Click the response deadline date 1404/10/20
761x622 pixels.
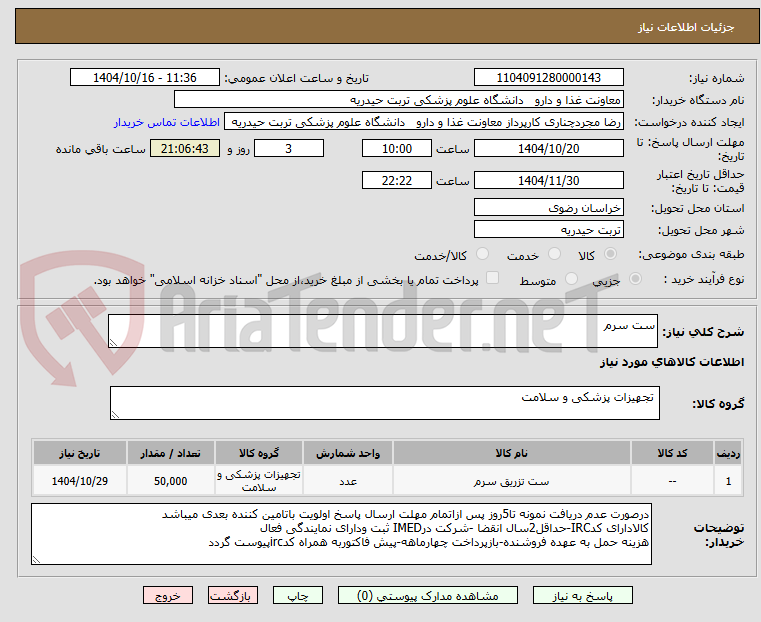click(548, 148)
